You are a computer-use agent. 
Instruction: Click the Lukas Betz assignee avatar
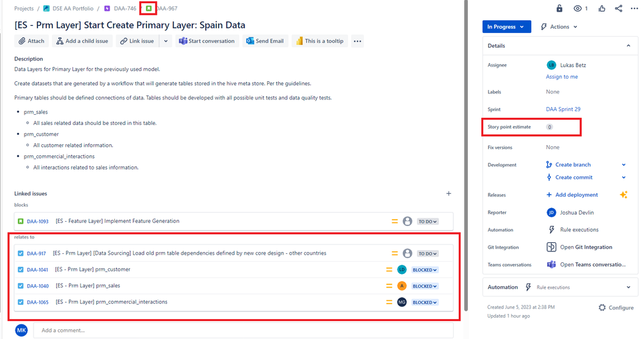(551, 65)
